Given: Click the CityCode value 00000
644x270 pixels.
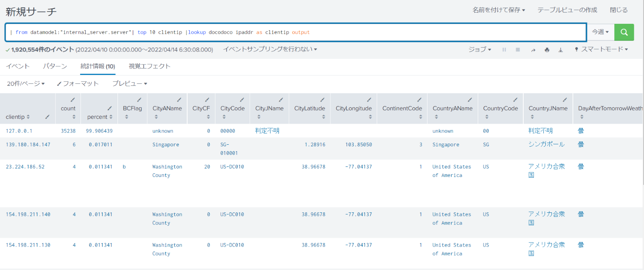Looking at the screenshot, I should 228,131.
